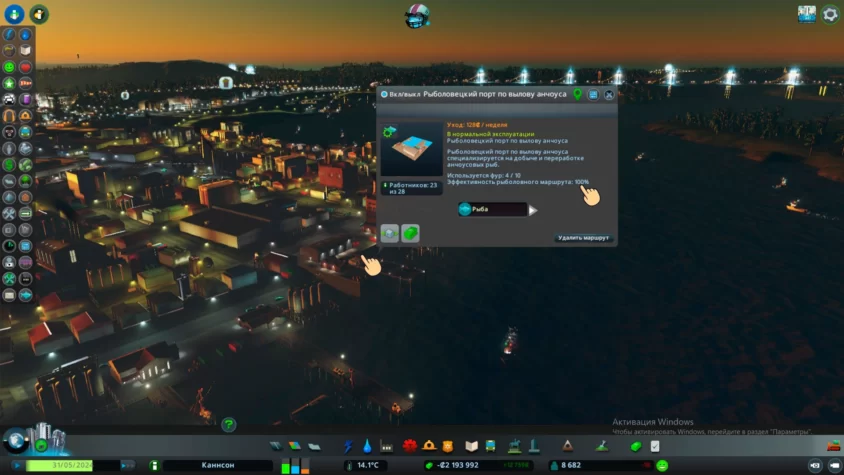Click the zone demand RCI bars
The width and height of the screenshot is (844, 475).
(x=295, y=465)
